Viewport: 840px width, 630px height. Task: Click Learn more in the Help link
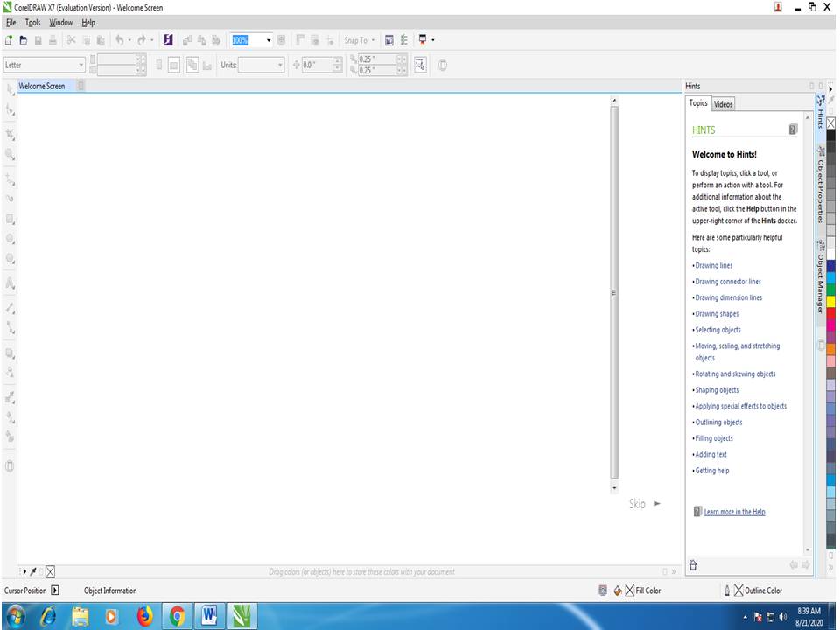pos(734,512)
